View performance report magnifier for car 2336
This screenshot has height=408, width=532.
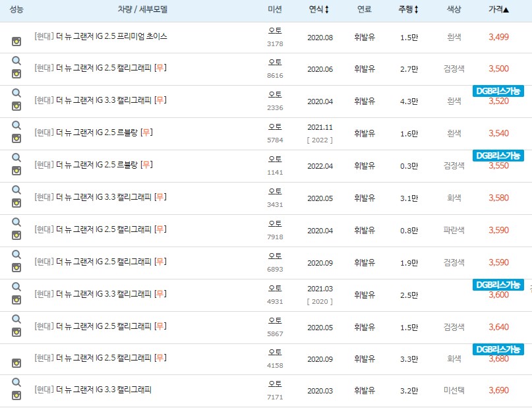[16, 93]
